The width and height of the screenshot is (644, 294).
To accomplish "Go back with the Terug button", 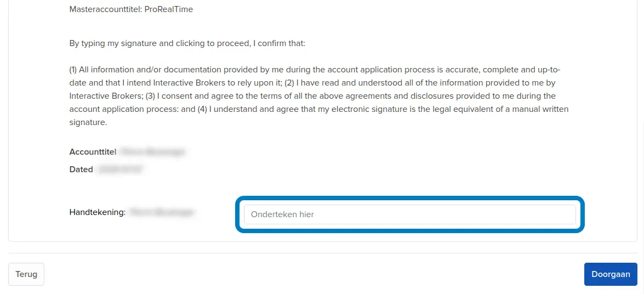I will point(26,274).
